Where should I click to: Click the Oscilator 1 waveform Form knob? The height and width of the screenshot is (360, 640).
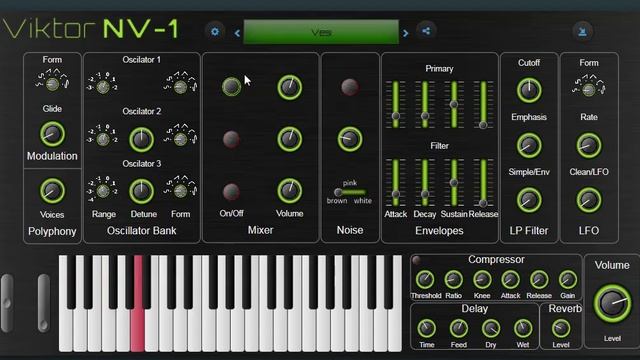(180, 87)
